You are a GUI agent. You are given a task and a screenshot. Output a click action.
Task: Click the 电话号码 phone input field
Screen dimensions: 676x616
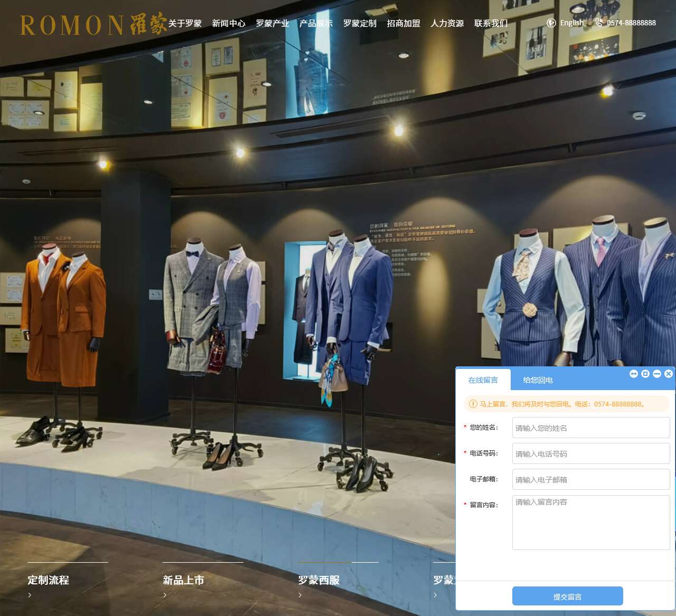point(591,453)
